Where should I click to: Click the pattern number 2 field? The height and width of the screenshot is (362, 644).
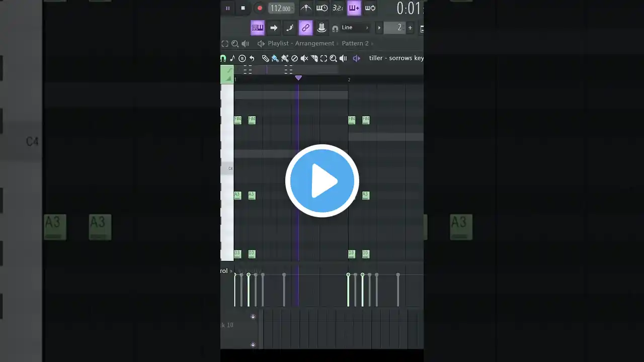(x=395, y=28)
